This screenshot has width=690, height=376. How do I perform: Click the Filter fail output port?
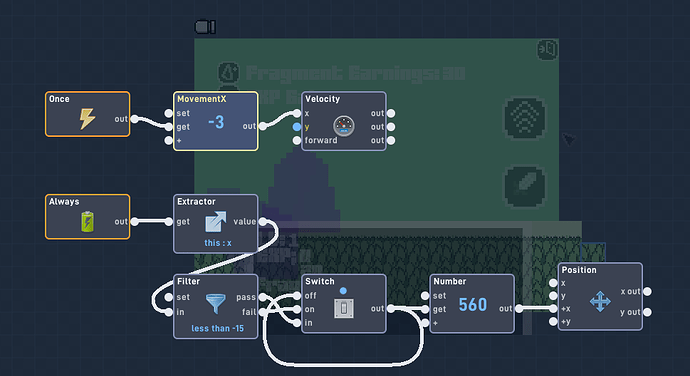click(x=263, y=312)
